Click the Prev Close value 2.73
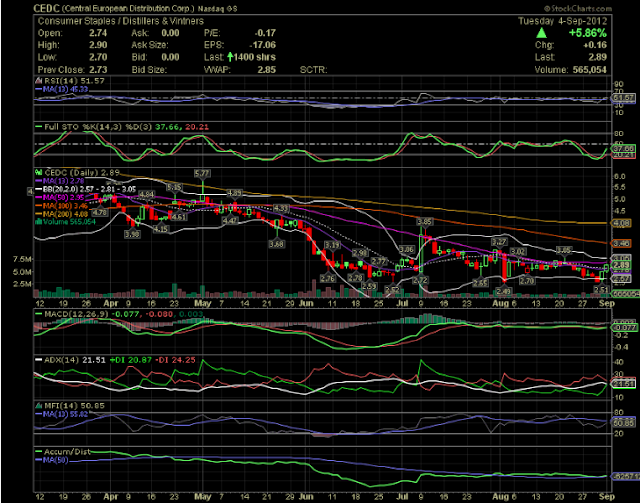 [98, 69]
